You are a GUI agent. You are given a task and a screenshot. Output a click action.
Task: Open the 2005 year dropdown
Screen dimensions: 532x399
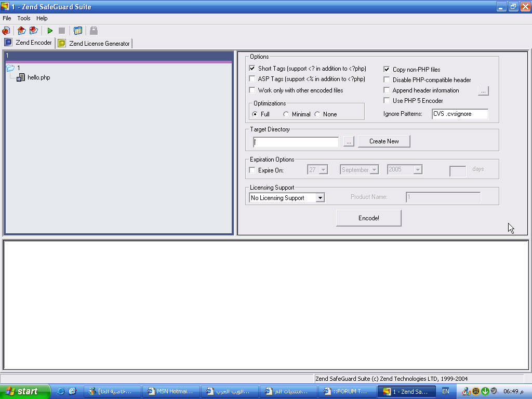coord(418,170)
